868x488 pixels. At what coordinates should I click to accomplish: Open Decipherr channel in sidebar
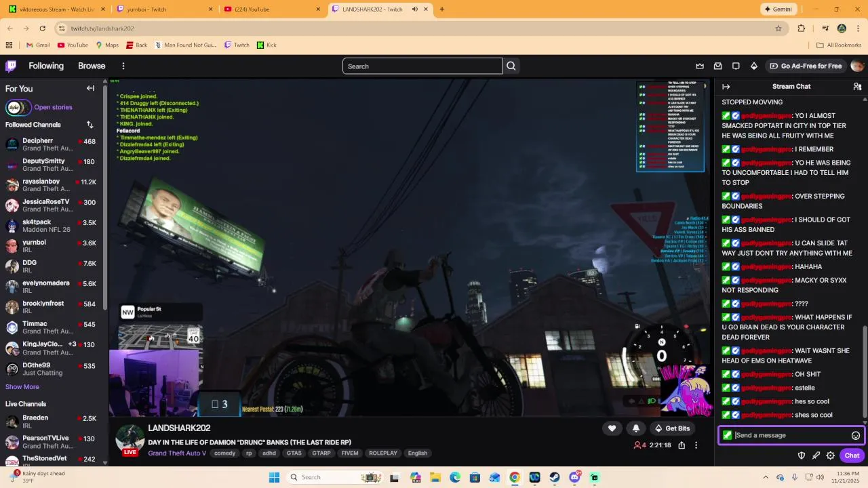pos(53,144)
